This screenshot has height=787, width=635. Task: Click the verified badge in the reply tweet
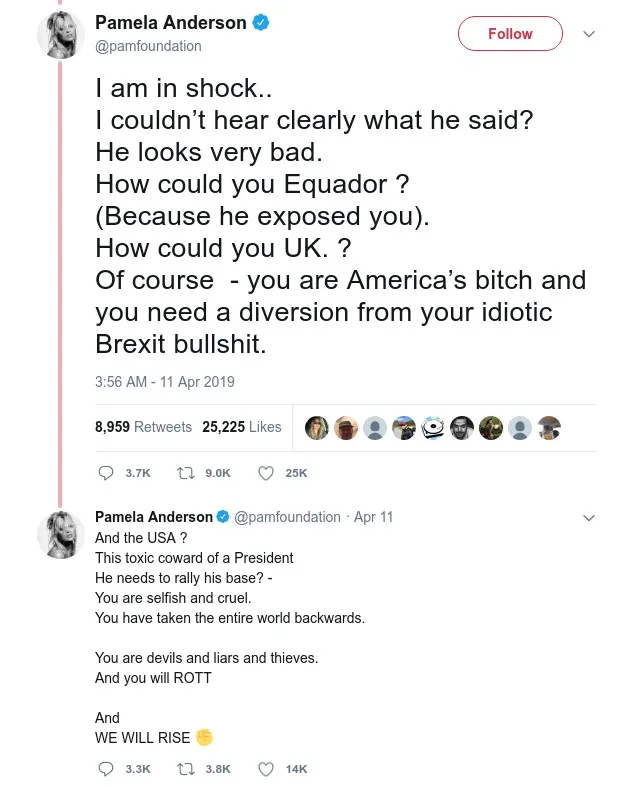pos(223,517)
